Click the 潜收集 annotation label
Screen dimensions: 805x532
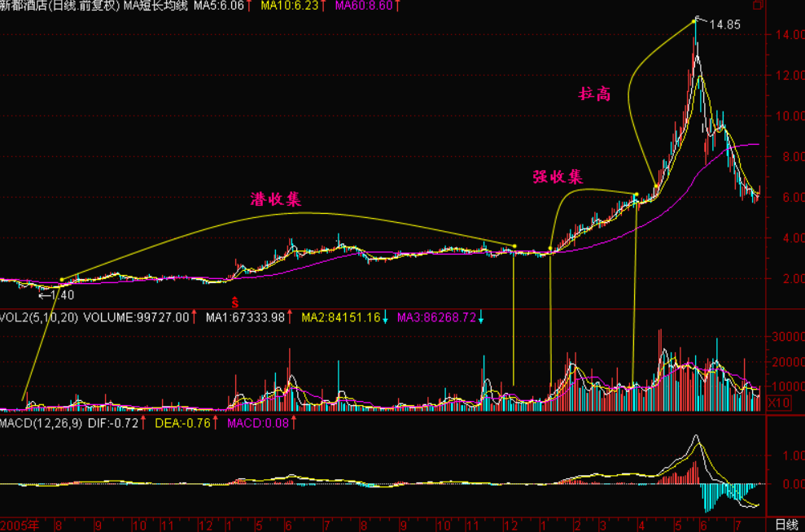(x=275, y=199)
